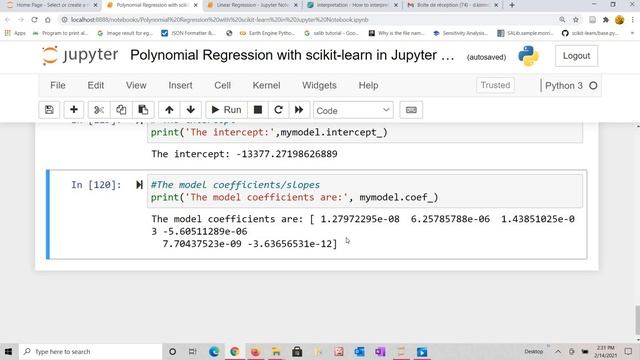
Task: Open the cell type Code dropdown
Action: pyautogui.click(x=353, y=110)
